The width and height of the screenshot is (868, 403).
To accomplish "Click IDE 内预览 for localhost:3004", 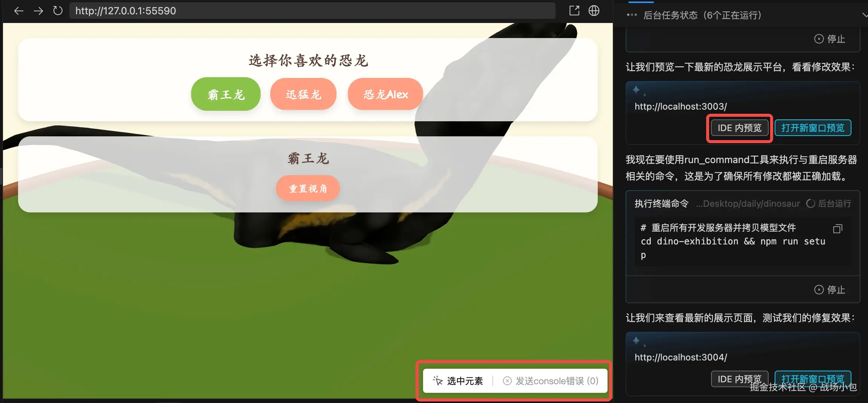I will (x=740, y=379).
